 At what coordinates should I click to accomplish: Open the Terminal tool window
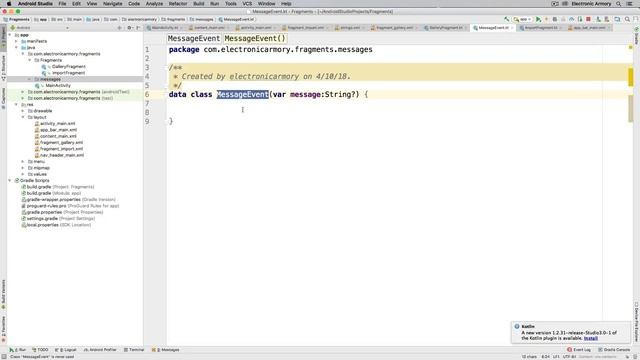134,350
